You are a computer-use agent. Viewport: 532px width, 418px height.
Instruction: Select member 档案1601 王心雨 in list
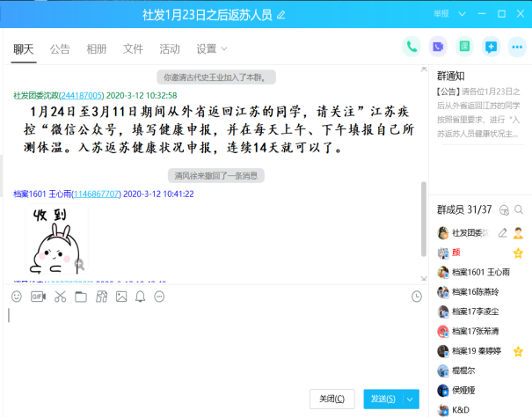pos(480,273)
